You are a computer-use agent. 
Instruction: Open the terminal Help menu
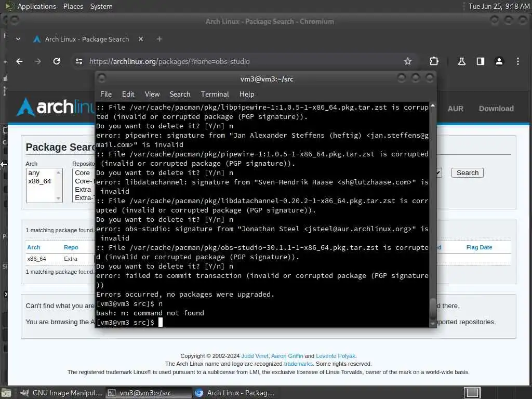(x=247, y=95)
